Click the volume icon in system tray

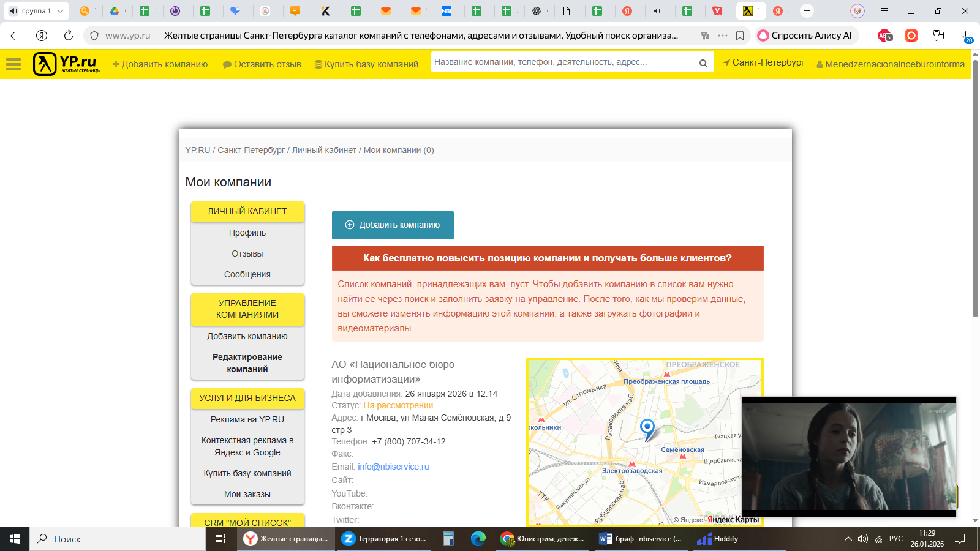863,539
